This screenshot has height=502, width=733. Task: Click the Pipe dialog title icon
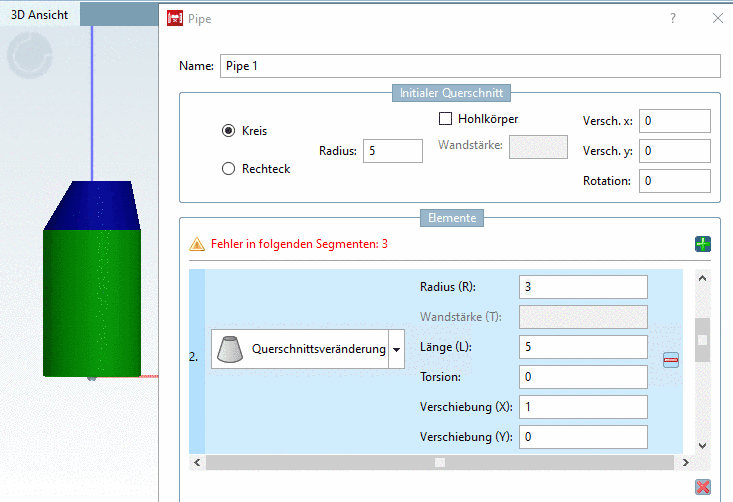tap(175, 18)
